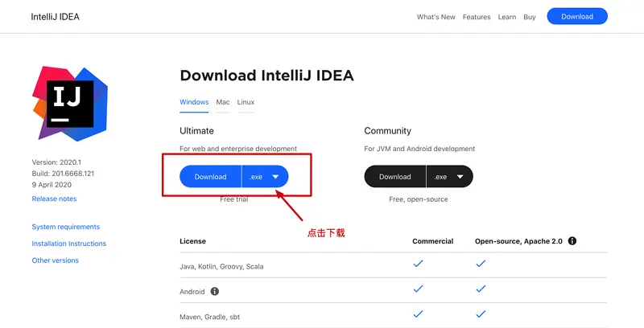
Task: Download the Ultimate edition
Action: (210, 177)
